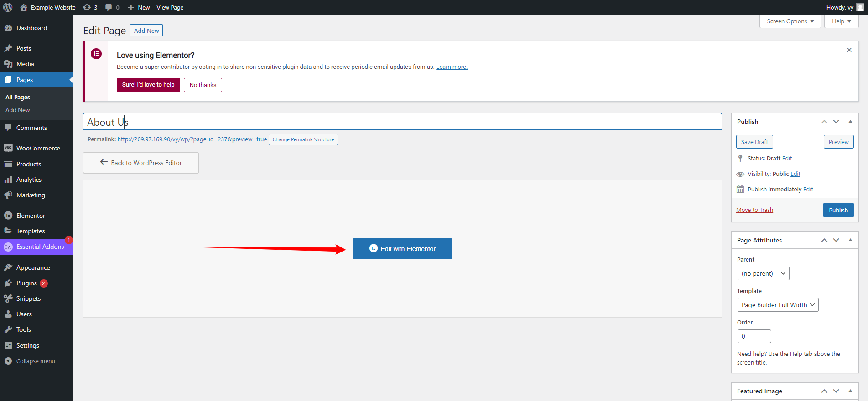Image resolution: width=868 pixels, height=401 pixels.
Task: Open comments bubble icon in admin bar
Action: click(109, 7)
